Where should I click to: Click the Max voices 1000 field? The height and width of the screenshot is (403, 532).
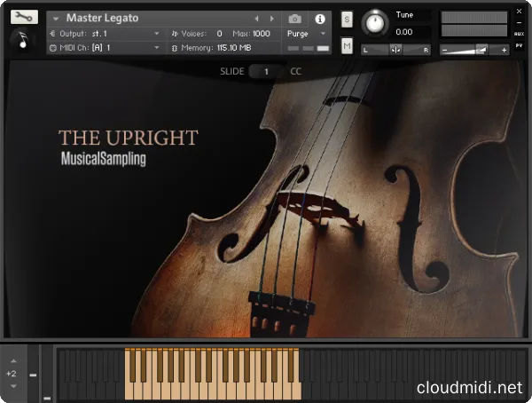tap(262, 34)
